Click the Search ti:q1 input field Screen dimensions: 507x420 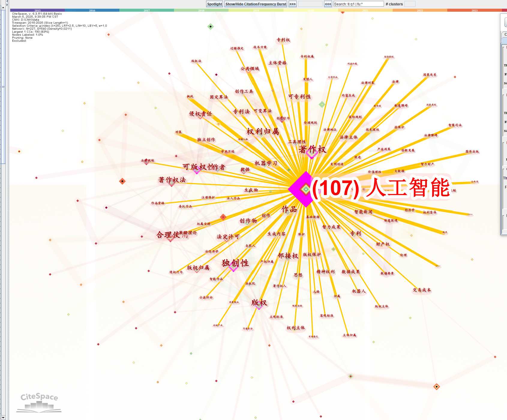(358, 4)
